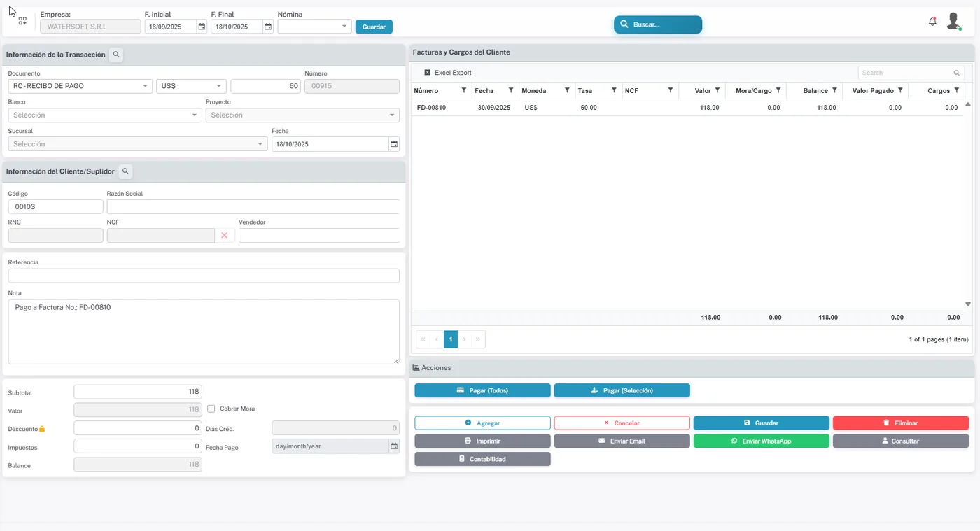Click the Referencia input field

[204, 276]
